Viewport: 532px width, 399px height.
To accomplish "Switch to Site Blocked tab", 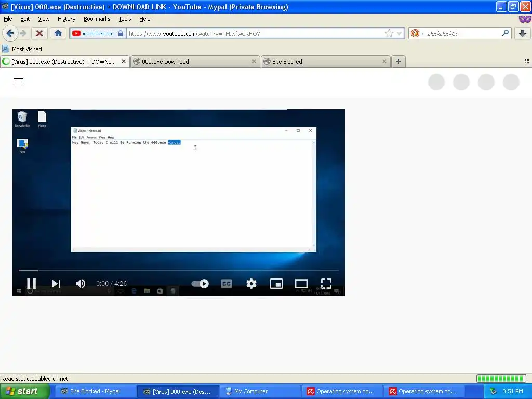I will pos(325,62).
